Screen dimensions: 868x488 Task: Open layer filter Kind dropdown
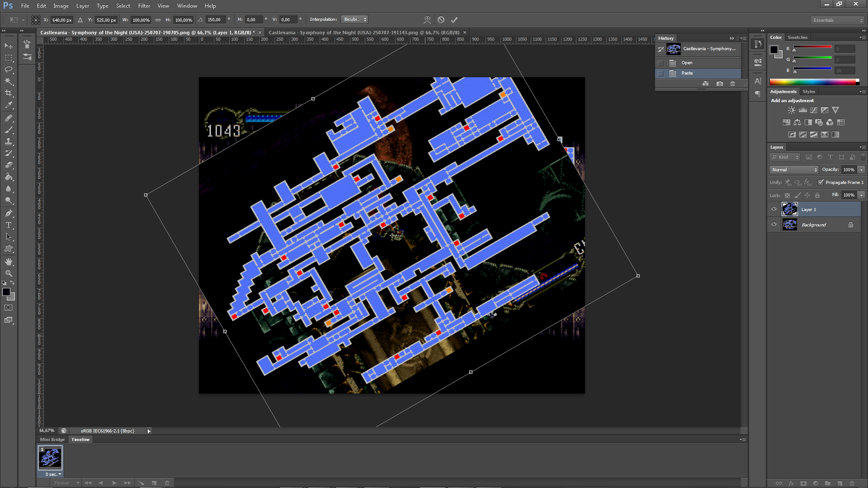785,157
